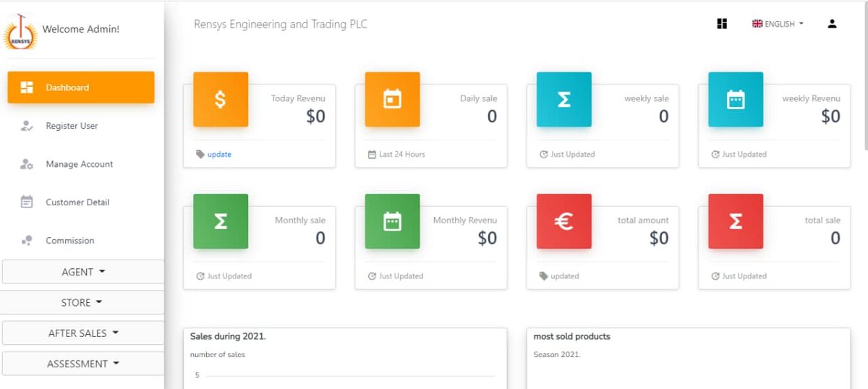Click the Manage Account gear-person icon
Viewport: 868px width, 389px height.
27,164
